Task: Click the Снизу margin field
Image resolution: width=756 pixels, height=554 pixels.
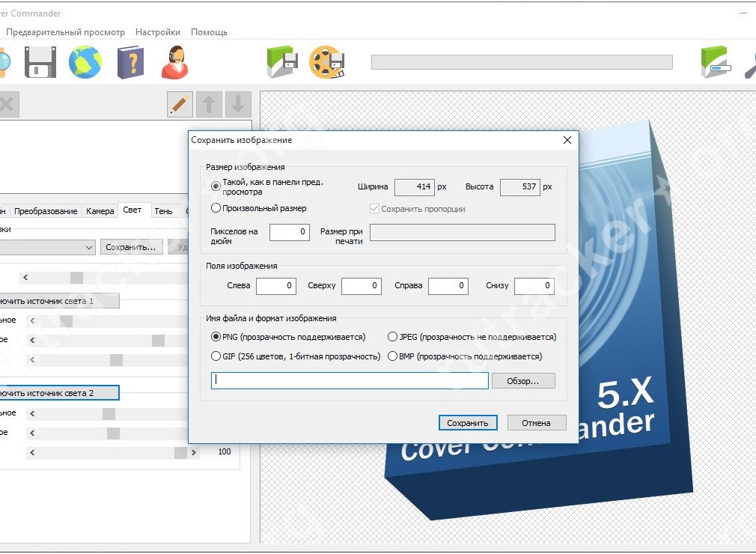Action: click(534, 285)
